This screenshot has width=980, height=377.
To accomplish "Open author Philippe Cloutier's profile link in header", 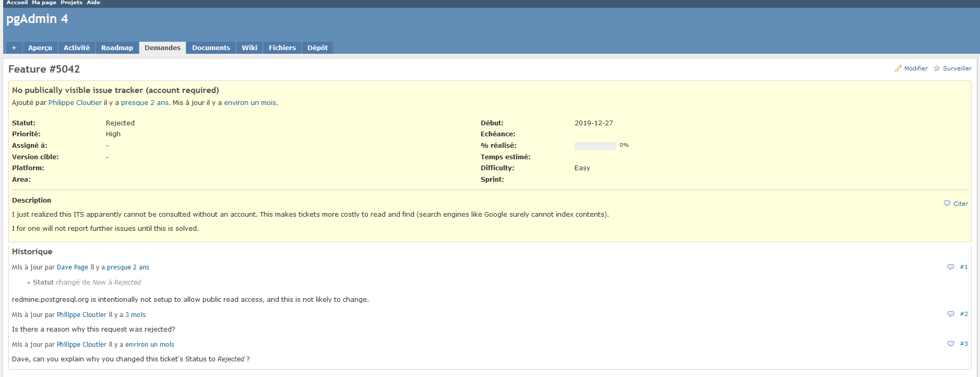I will tap(75, 103).
